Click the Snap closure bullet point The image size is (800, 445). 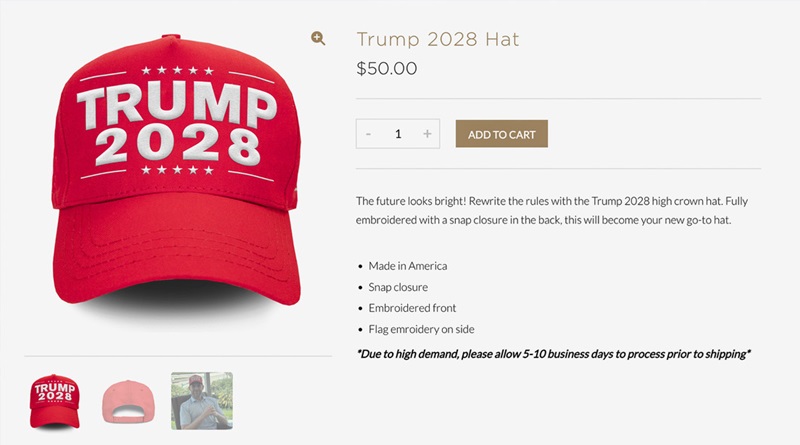click(398, 287)
